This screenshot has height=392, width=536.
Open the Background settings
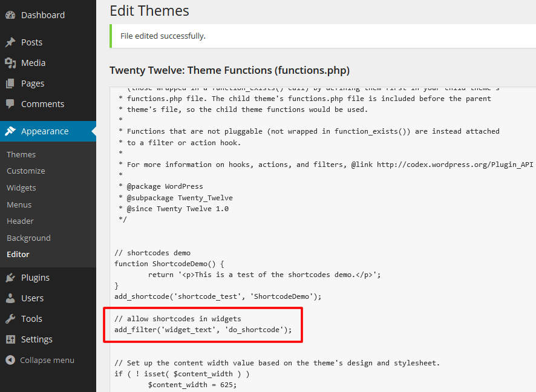28,238
